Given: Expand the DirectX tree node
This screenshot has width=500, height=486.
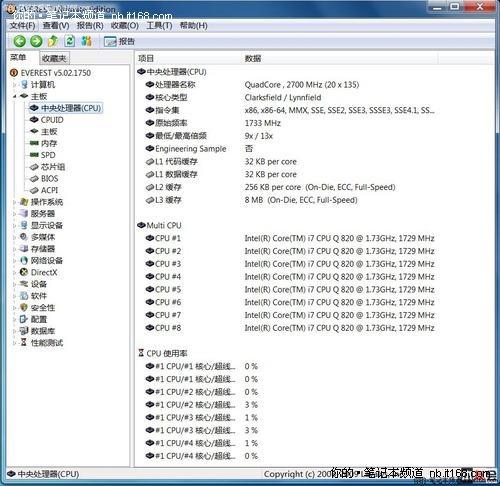Looking at the screenshot, I should point(14,272).
